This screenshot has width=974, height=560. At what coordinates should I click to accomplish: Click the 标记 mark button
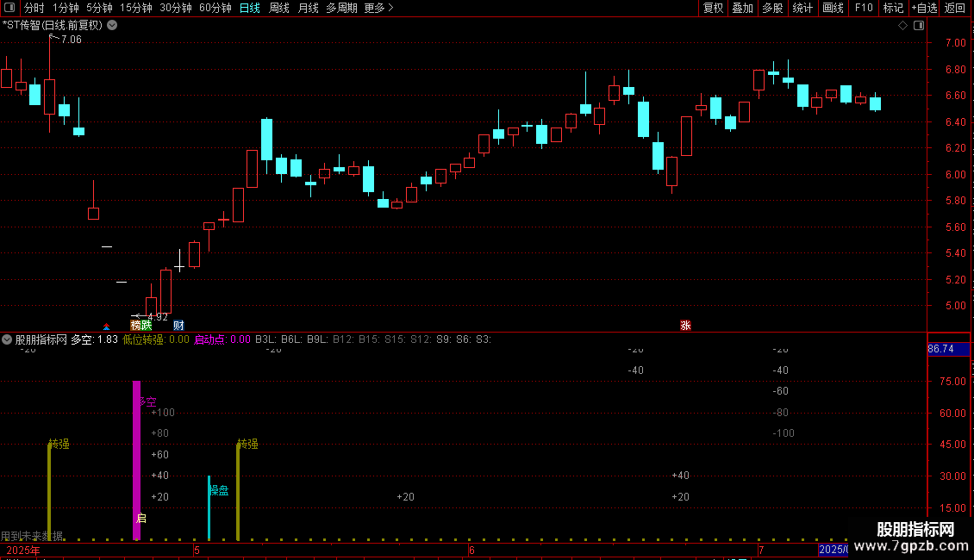(x=893, y=8)
